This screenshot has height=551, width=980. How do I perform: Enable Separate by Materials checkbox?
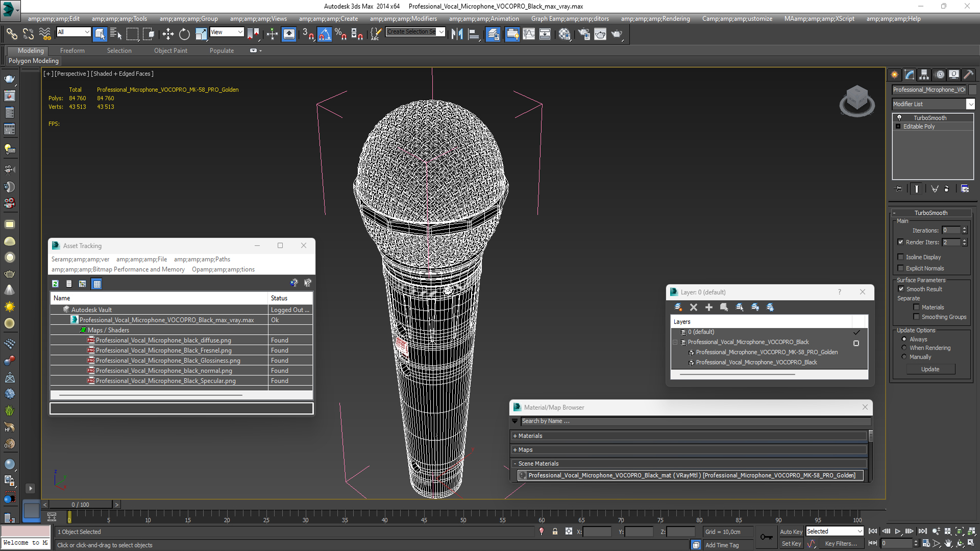(917, 307)
